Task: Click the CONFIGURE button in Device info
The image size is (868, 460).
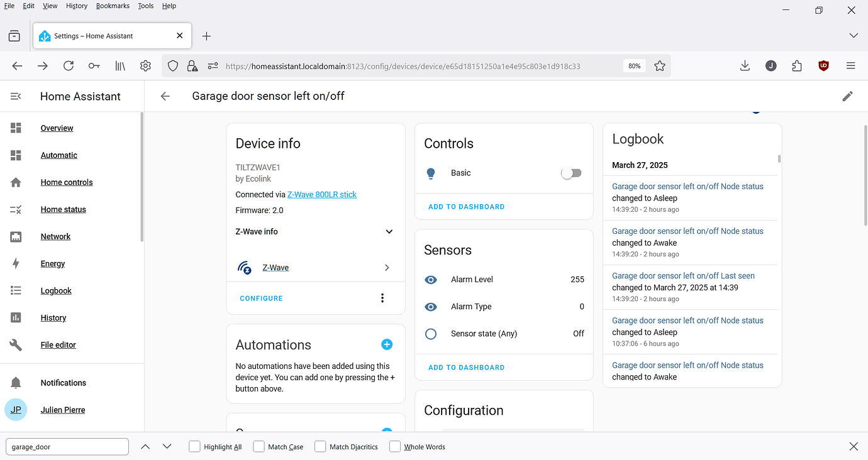Action: [x=261, y=298]
